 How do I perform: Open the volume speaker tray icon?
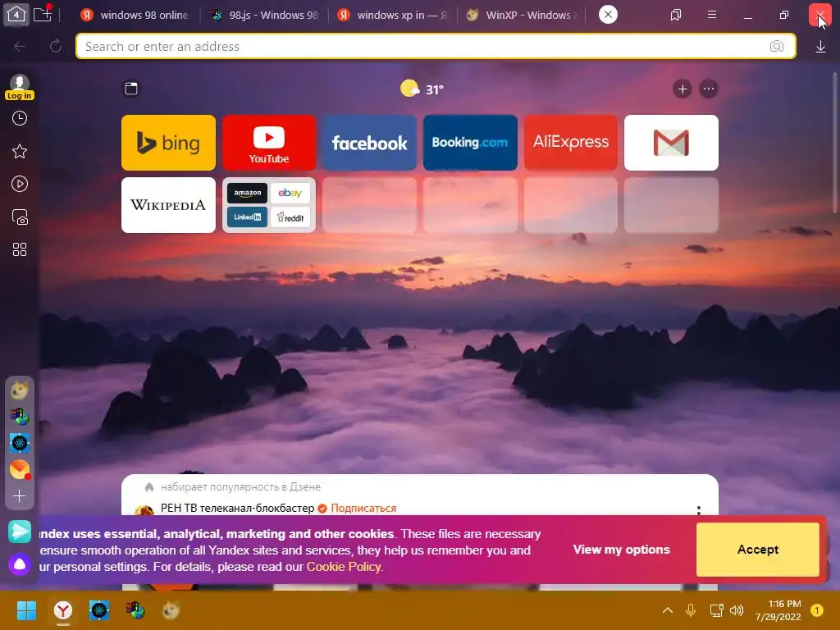737,609
